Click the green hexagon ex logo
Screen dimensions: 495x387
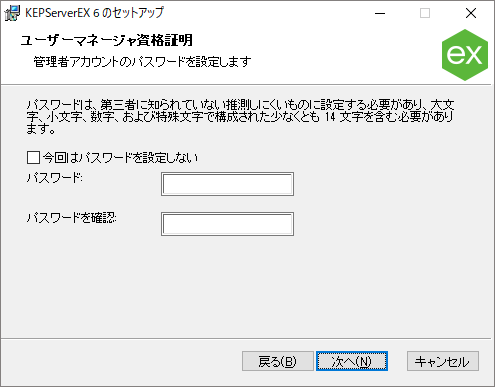tap(465, 55)
